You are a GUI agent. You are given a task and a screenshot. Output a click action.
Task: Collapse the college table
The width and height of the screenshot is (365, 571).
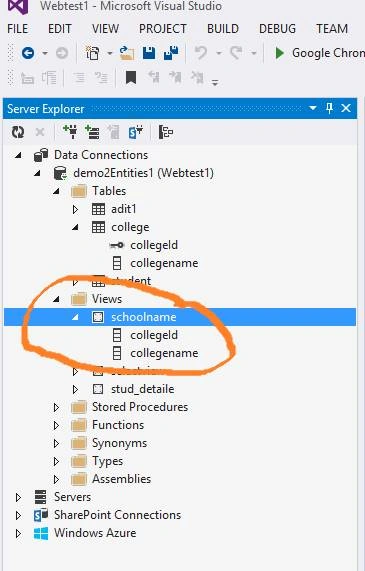(75, 227)
